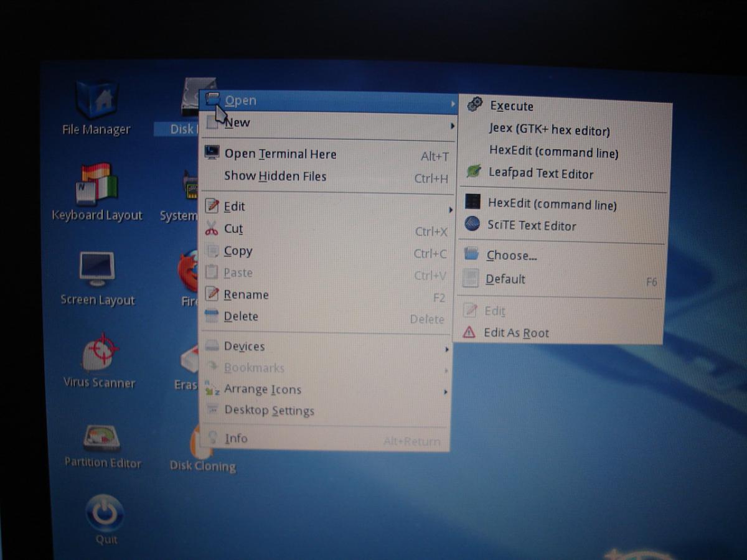
Task: Click the folder icon beside Choose...
Action: [x=472, y=254]
